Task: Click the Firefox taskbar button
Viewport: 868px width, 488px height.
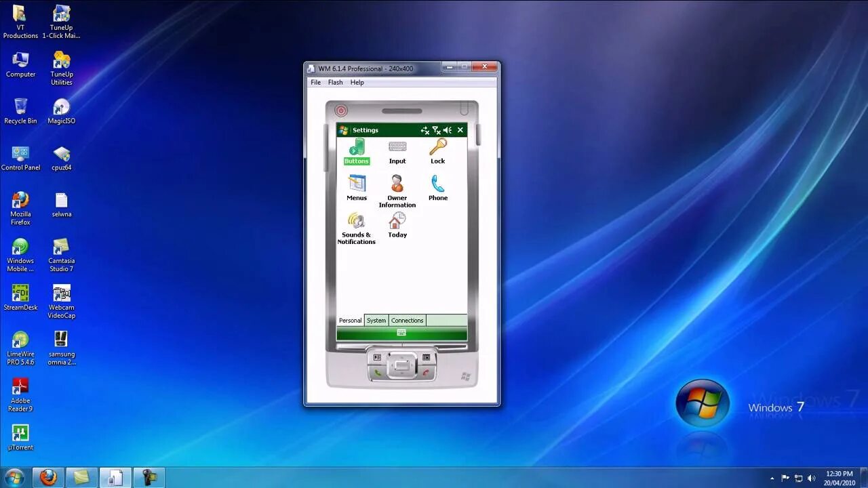Action: point(48,478)
